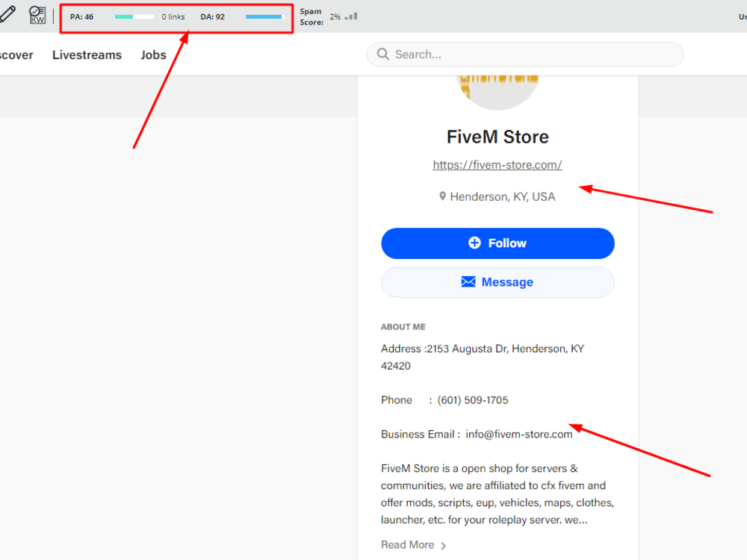The width and height of the screenshot is (747, 560).
Task: Click the Spam Score label
Action: [311, 16]
